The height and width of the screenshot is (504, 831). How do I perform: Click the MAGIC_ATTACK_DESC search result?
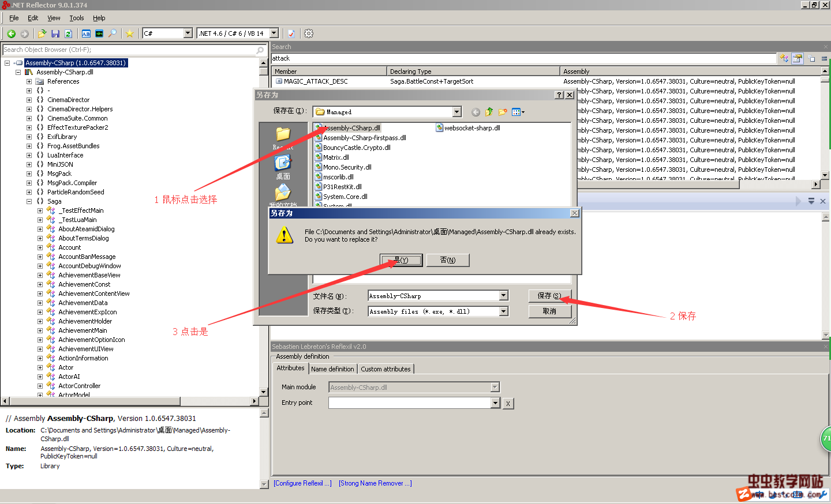click(x=316, y=81)
